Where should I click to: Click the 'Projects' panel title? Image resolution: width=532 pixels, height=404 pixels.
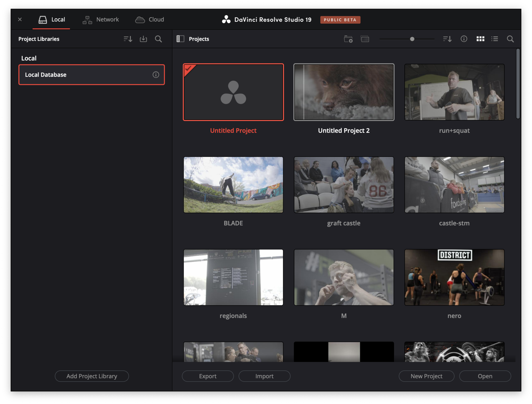tap(199, 39)
